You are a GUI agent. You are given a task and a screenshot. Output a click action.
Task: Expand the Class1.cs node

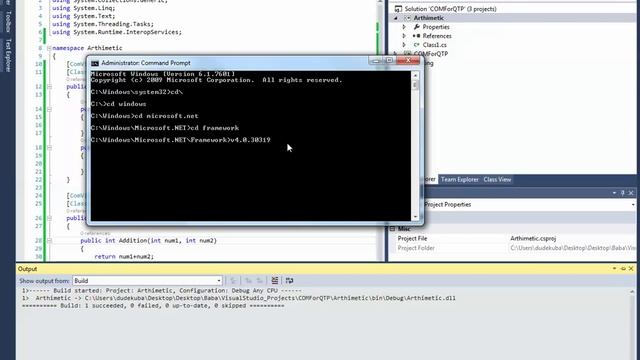pos(404,45)
